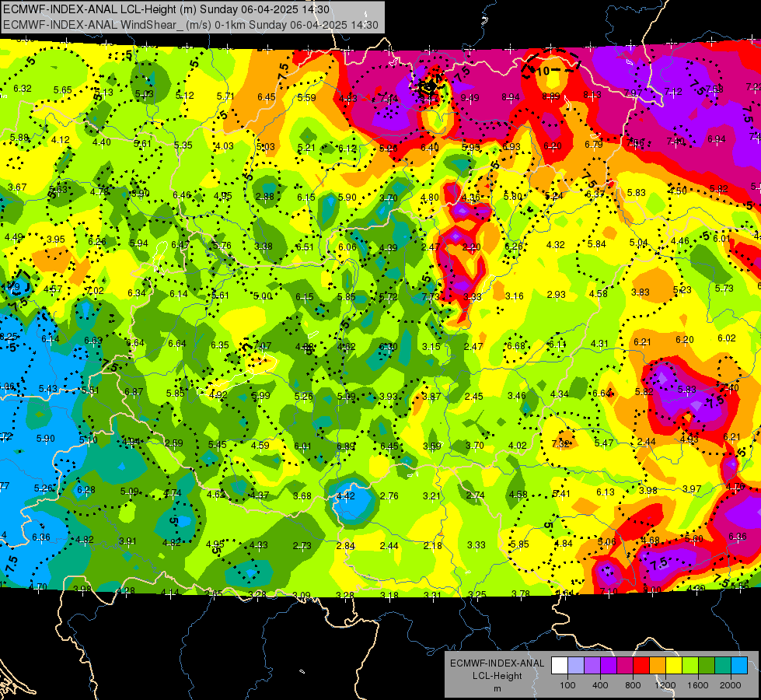Click the white swatch in the LCL-Height legend
Image resolution: width=761 pixels, height=700 pixels.
(x=560, y=666)
